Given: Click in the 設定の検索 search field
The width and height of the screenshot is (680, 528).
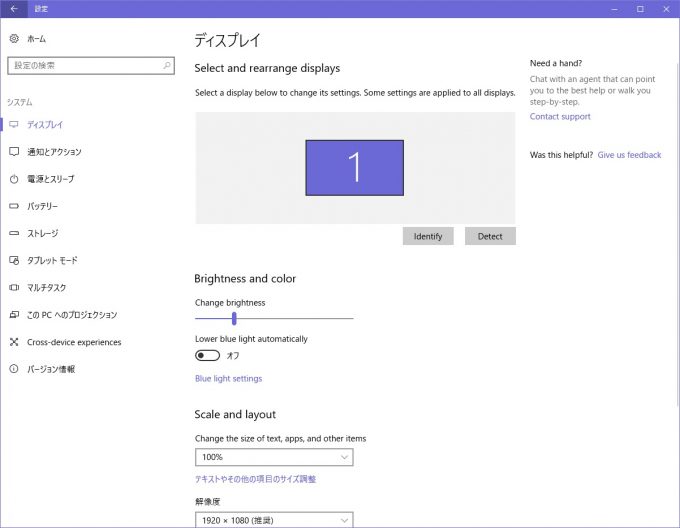Looking at the screenshot, I should coord(91,65).
